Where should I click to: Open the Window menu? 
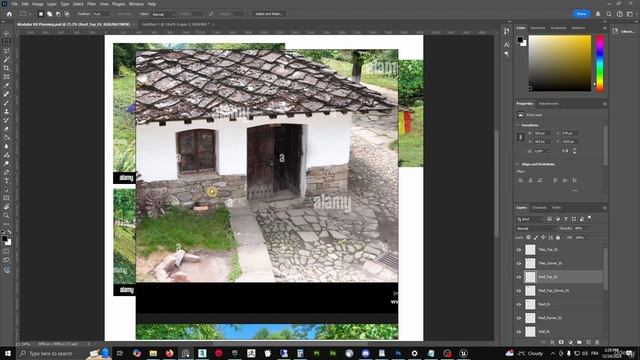click(136, 4)
